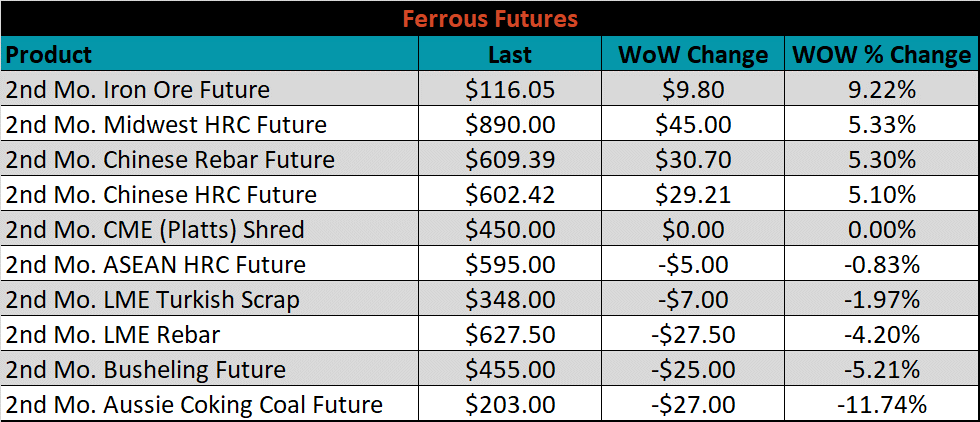Select the Product column header

[210, 54]
